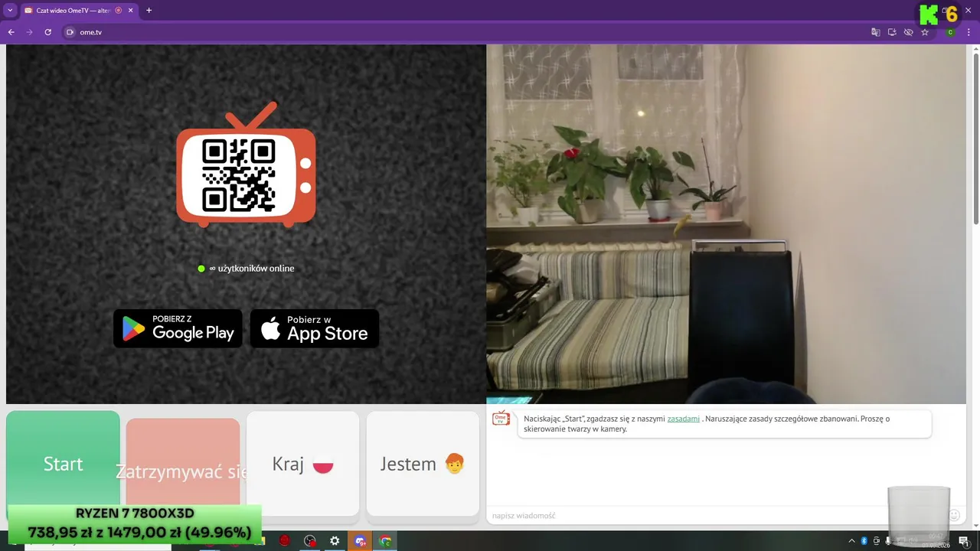Expand the system tray hidden icons chevron

(x=851, y=541)
